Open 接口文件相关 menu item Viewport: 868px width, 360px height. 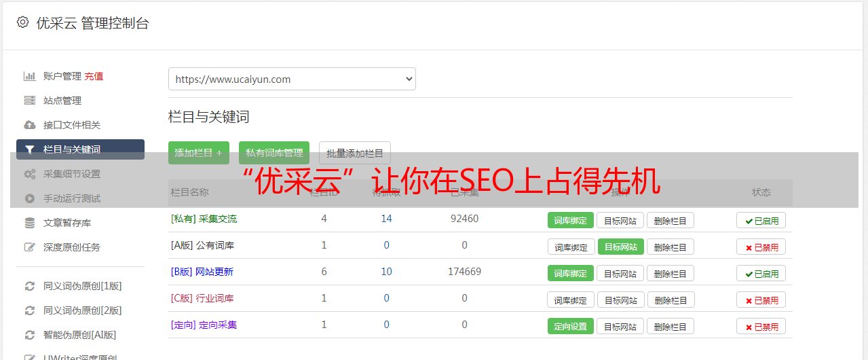tap(72, 125)
